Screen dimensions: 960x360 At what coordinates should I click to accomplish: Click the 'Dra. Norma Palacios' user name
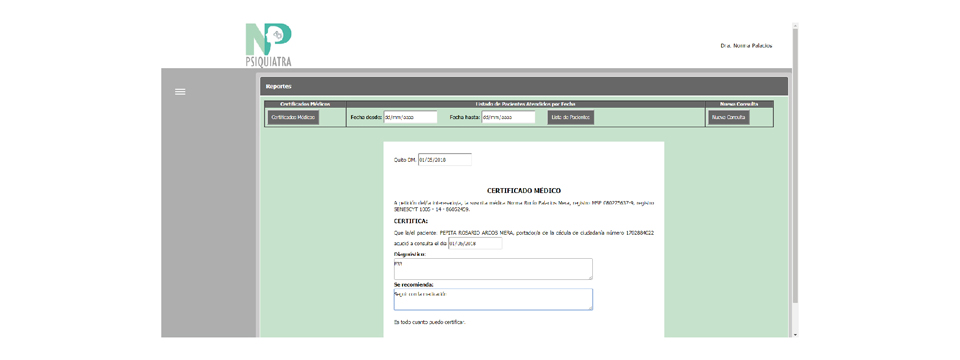tap(746, 46)
